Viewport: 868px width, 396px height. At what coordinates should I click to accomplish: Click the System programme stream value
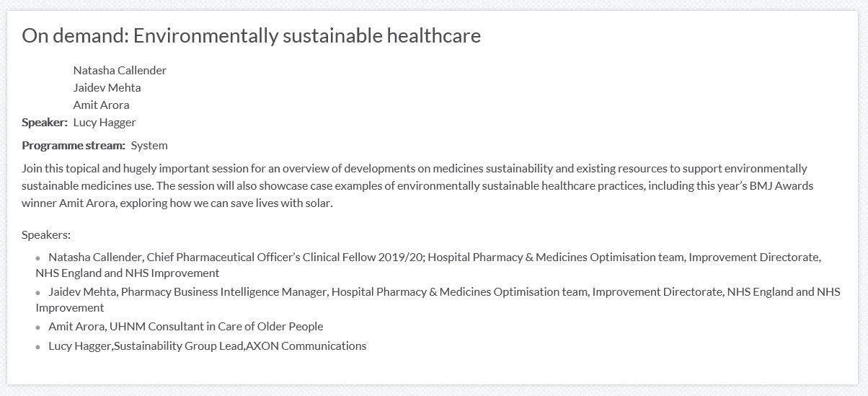tap(149, 145)
